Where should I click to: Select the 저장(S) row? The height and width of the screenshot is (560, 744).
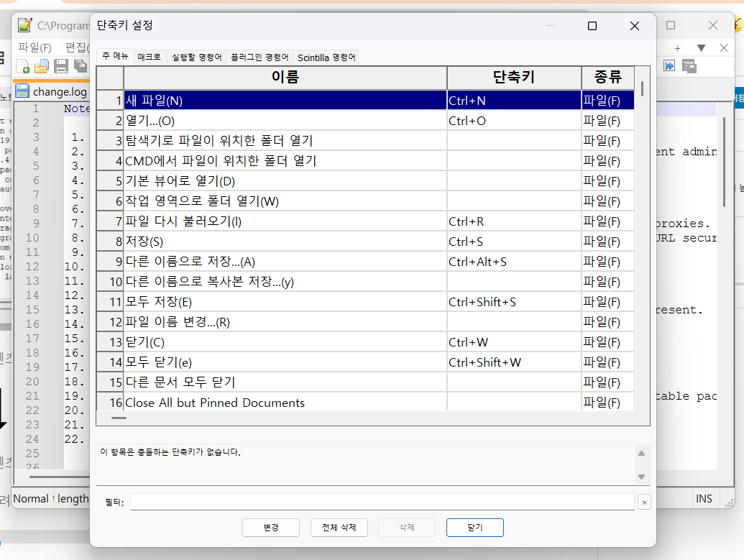click(x=365, y=242)
